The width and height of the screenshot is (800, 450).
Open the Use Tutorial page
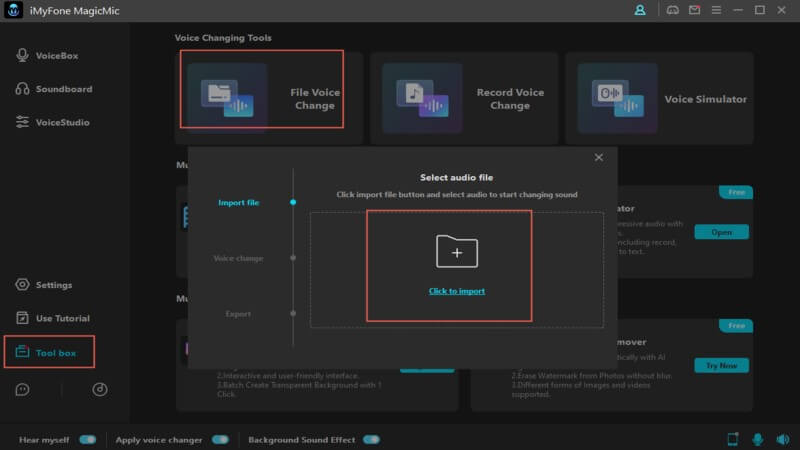coord(53,318)
